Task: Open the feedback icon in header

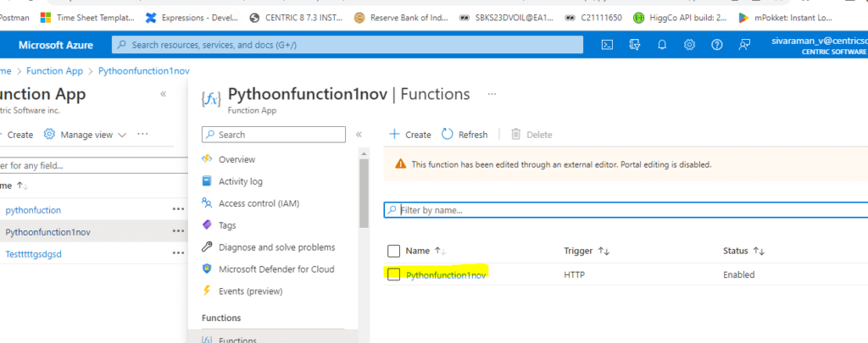Action: 744,45
